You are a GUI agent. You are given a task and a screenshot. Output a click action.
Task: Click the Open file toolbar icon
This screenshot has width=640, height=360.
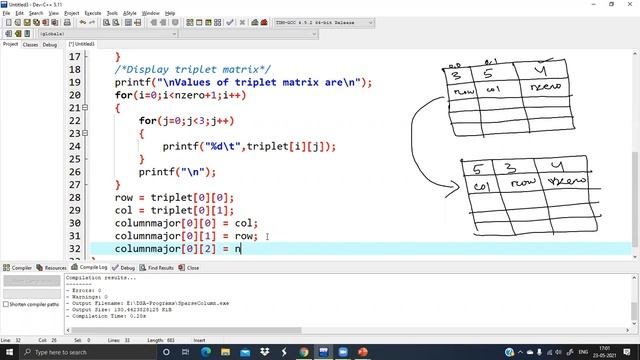(x=18, y=22)
